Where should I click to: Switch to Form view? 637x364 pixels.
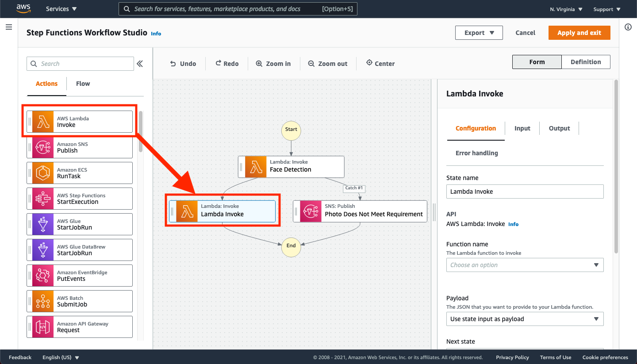[537, 62]
